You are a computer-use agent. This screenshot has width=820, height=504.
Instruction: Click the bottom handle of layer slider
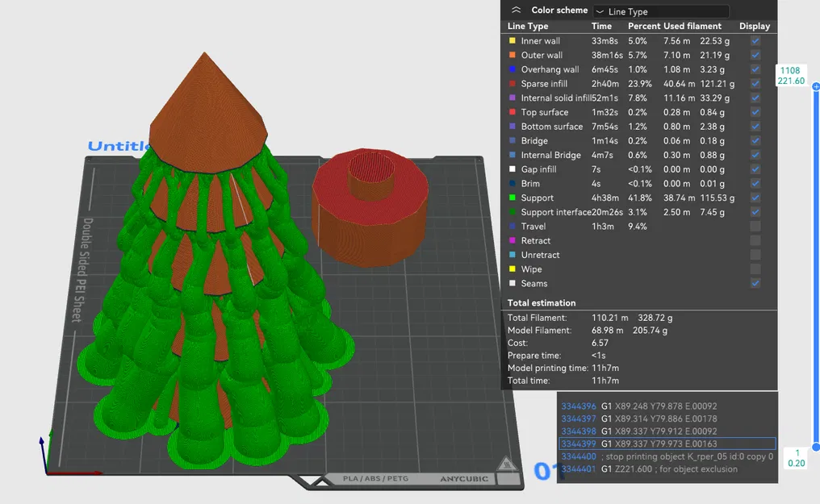point(816,447)
